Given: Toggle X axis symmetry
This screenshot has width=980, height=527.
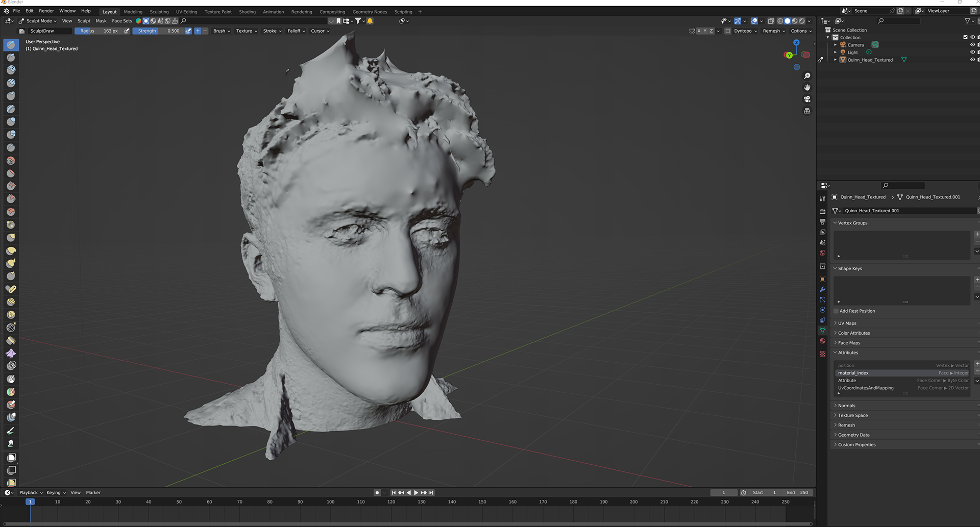Looking at the screenshot, I should [x=699, y=31].
